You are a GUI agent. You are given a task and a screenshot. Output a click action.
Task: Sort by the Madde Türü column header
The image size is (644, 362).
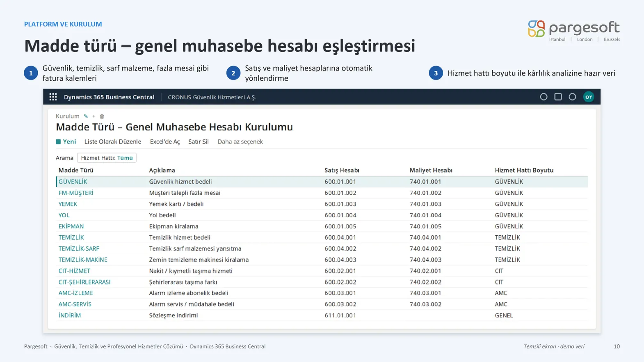(x=76, y=170)
